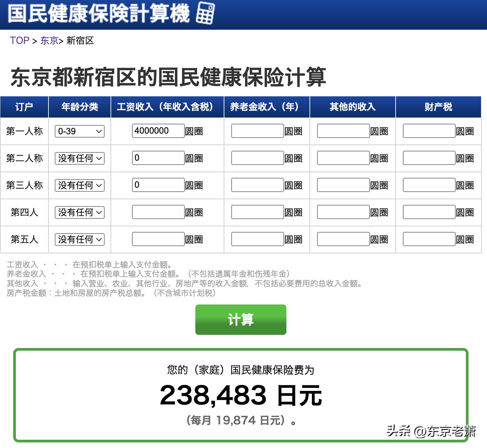This screenshot has width=487, height=448.
Task: Open the 没有任何 dropdown for 第三人称
Action: (79, 185)
